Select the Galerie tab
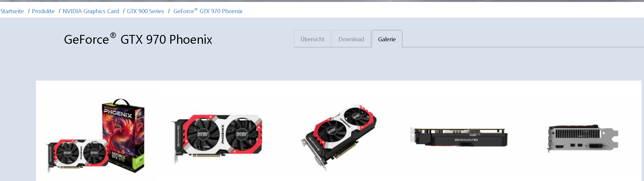 (x=387, y=39)
